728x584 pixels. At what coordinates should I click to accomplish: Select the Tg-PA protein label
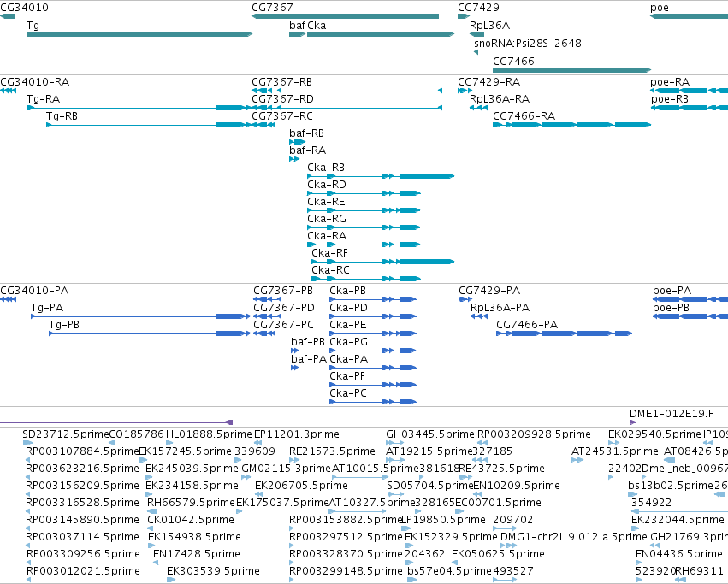tap(47, 308)
